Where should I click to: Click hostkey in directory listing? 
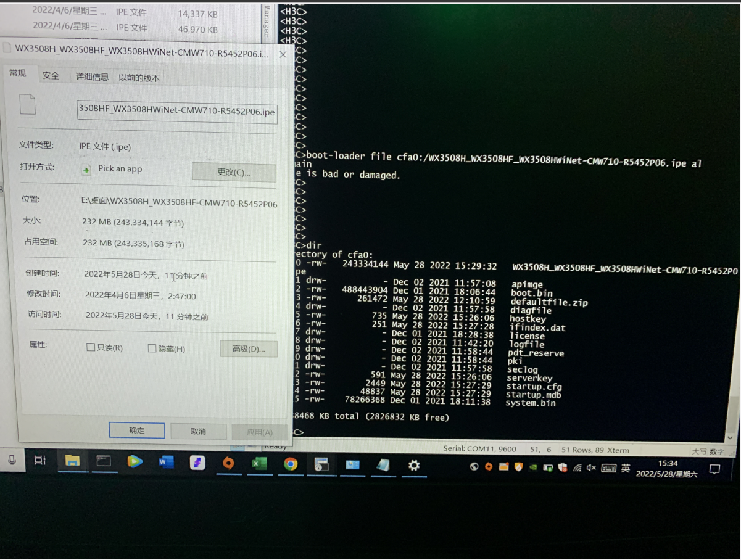click(x=528, y=319)
